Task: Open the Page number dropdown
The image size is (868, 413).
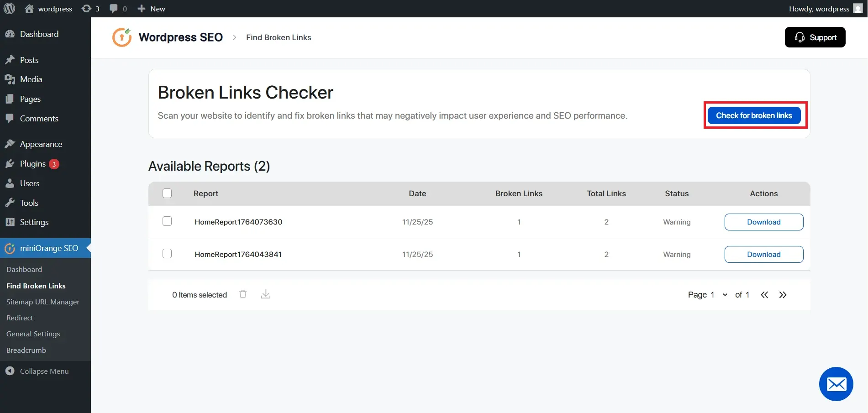Action: (724, 294)
